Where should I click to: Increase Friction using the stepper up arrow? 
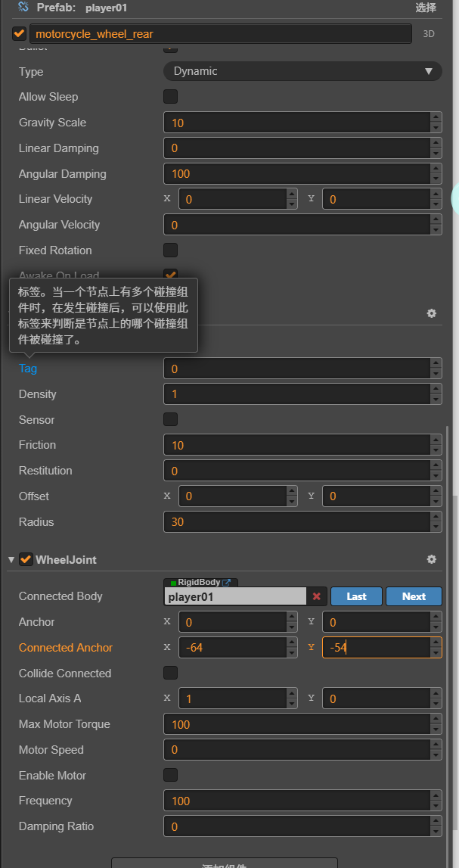click(x=436, y=440)
